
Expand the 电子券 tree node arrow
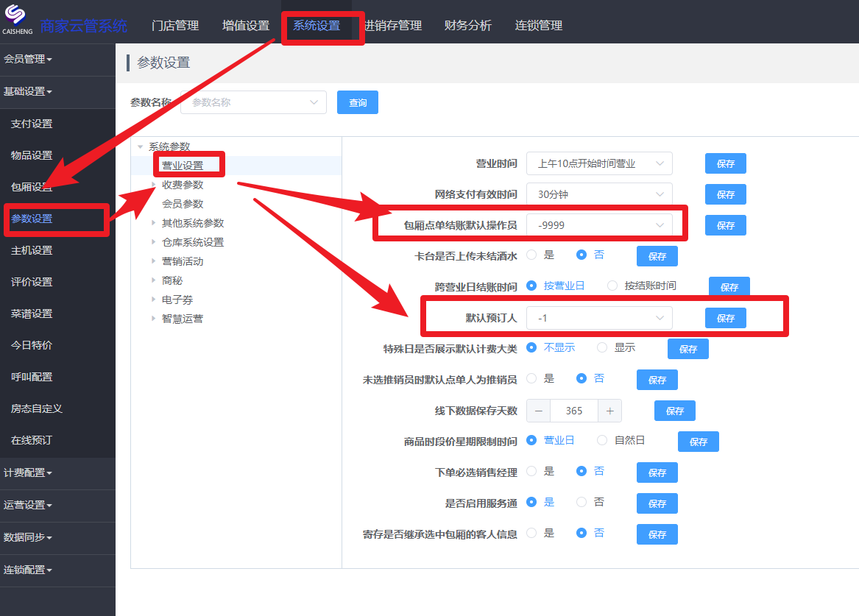click(x=153, y=300)
